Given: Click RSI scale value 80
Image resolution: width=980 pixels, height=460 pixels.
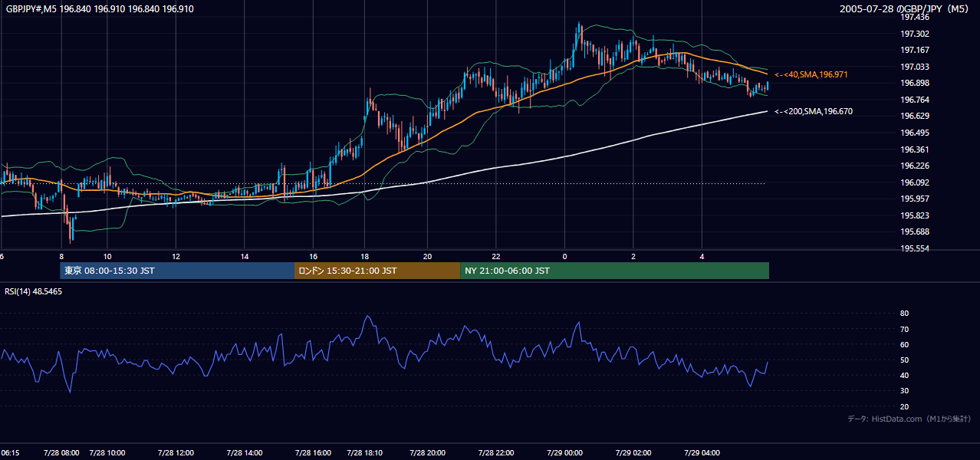Looking at the screenshot, I should [905, 314].
